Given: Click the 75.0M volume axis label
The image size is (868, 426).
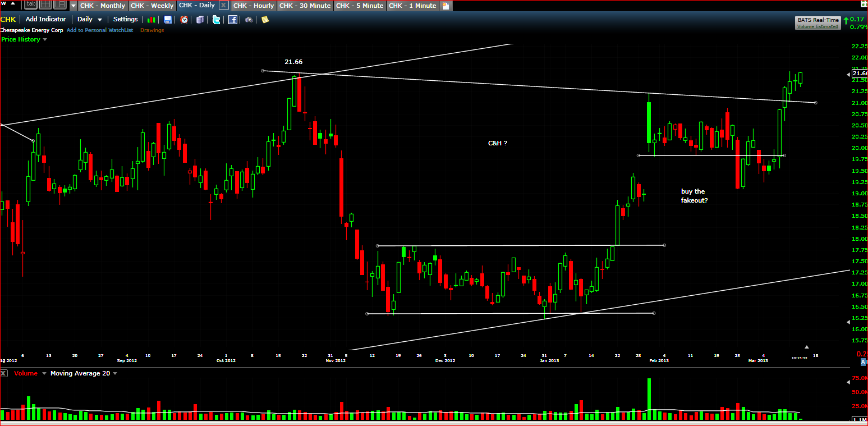Looking at the screenshot, I should pos(860,379).
